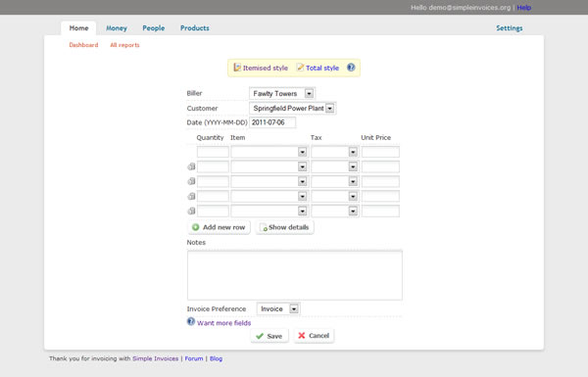Click the Unit Price field in the second row
Screen dimensions: 588x377
pos(380,166)
